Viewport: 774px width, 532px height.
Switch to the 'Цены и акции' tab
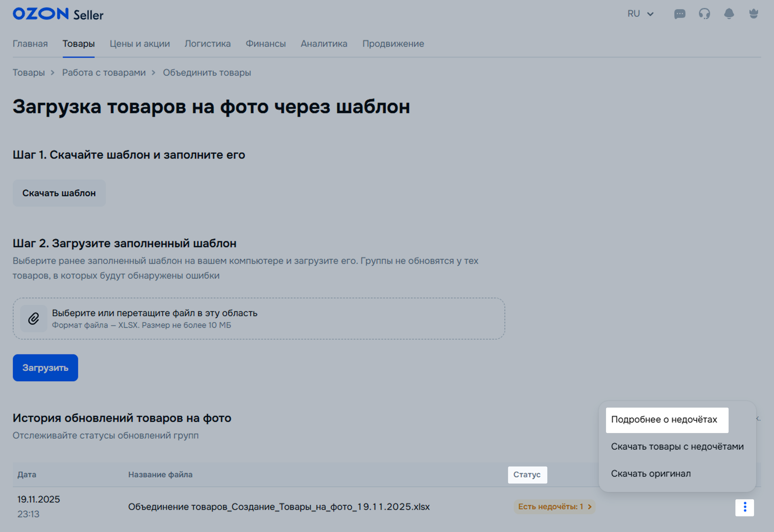(x=140, y=44)
